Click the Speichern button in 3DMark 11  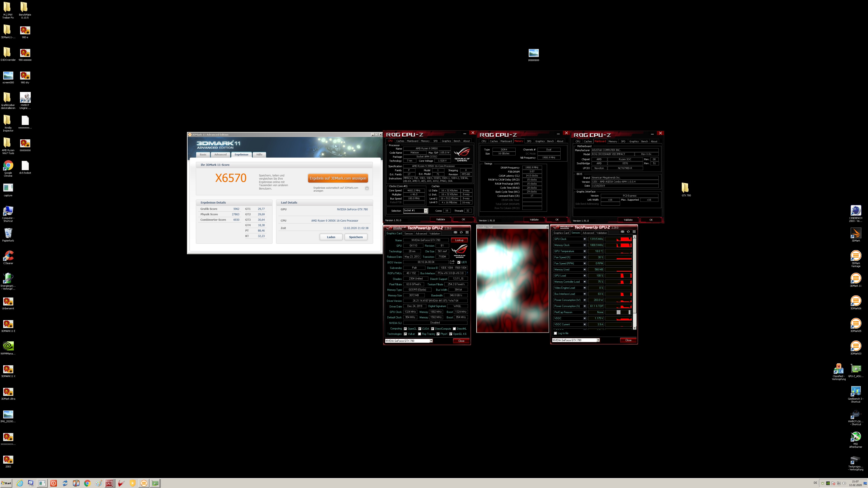[356, 237]
